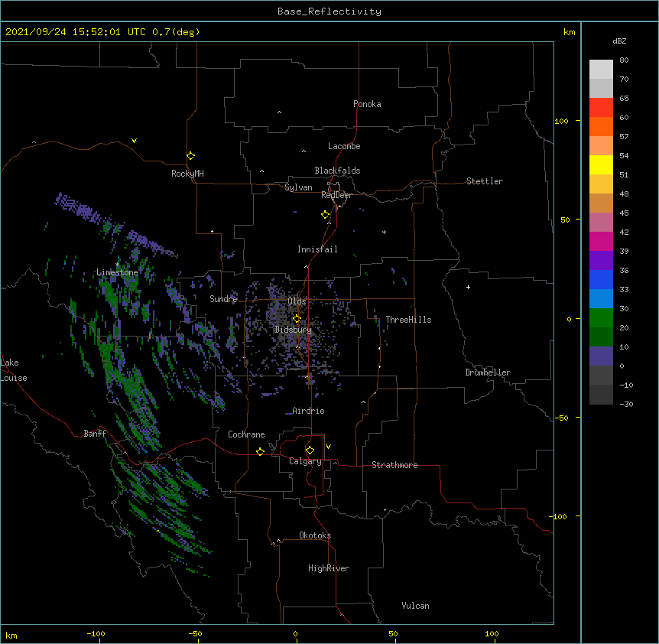Click the Louise label near map edge
Viewport: 659px width, 644px height.
14,379
